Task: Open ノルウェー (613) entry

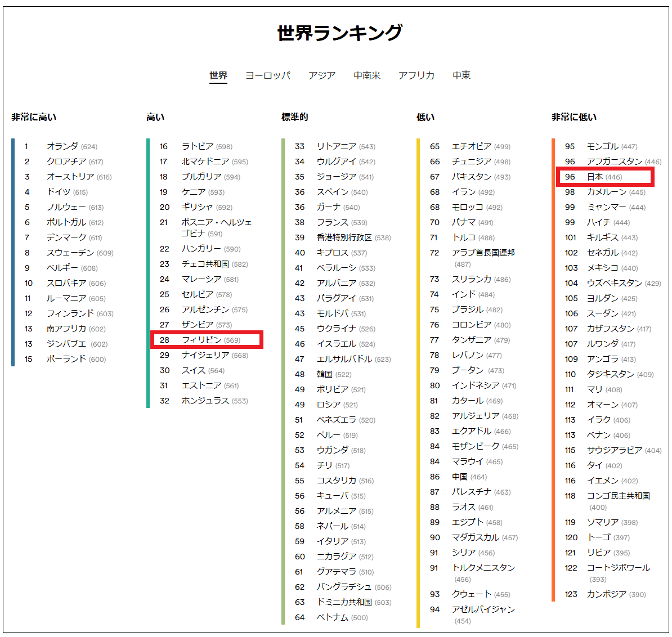Action: point(75,207)
